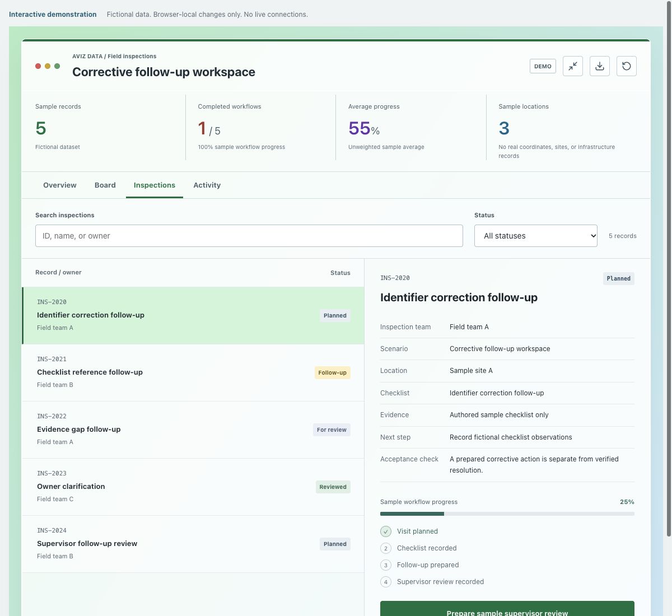This screenshot has width=672, height=616.
Task: Click the 55% Average progress value
Action: 364,129
